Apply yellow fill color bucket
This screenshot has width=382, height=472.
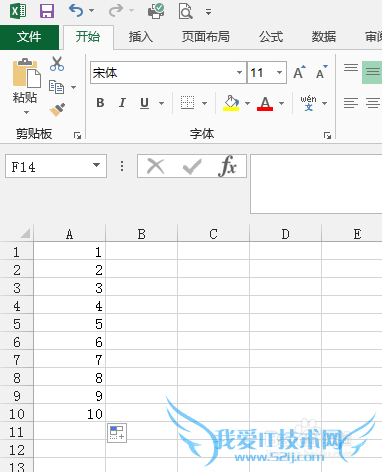(231, 103)
